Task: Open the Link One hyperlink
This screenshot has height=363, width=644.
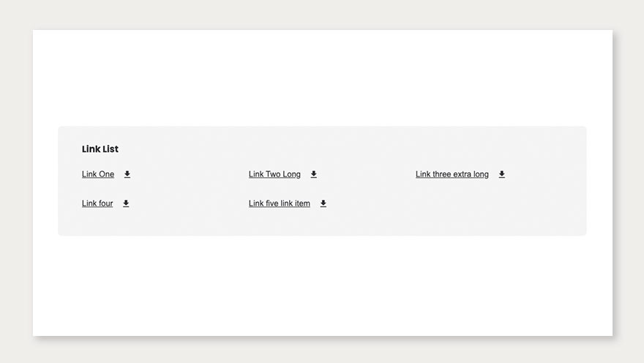Action: [98, 174]
